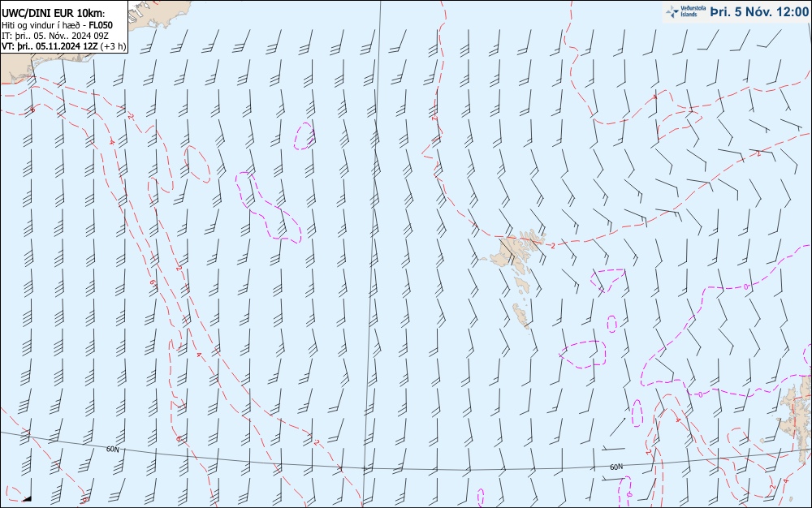Click the 'Hiti og vindur í hæð - FL050' line
The width and height of the screenshot is (812, 508).
coord(57,25)
